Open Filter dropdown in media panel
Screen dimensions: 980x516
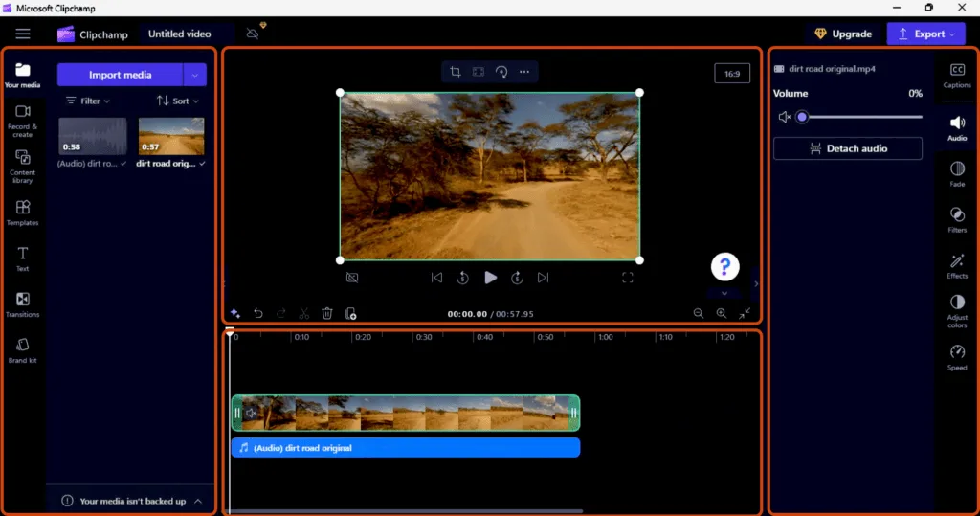click(88, 101)
